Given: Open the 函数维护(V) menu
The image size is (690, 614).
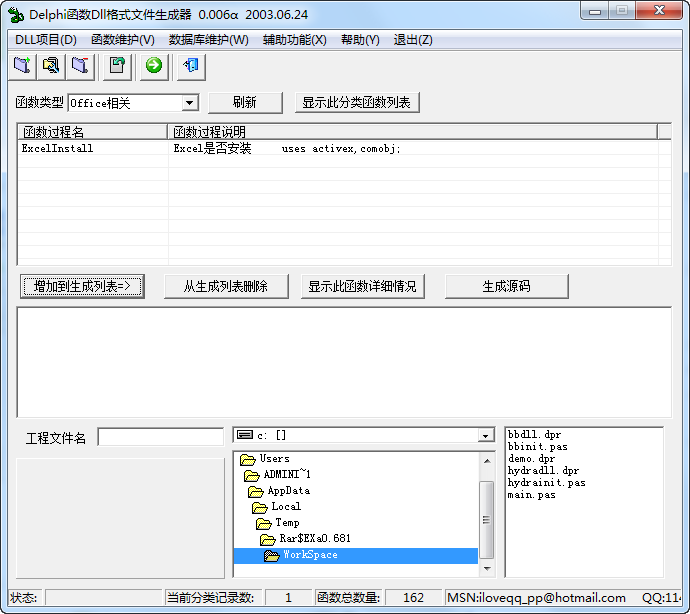Looking at the screenshot, I should [x=122, y=40].
